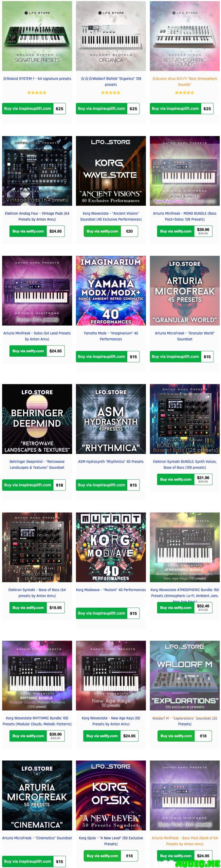The width and height of the screenshot is (221, 868).
Task: Click the €20 price tag for Ancient Visions
Action: tap(129, 231)
